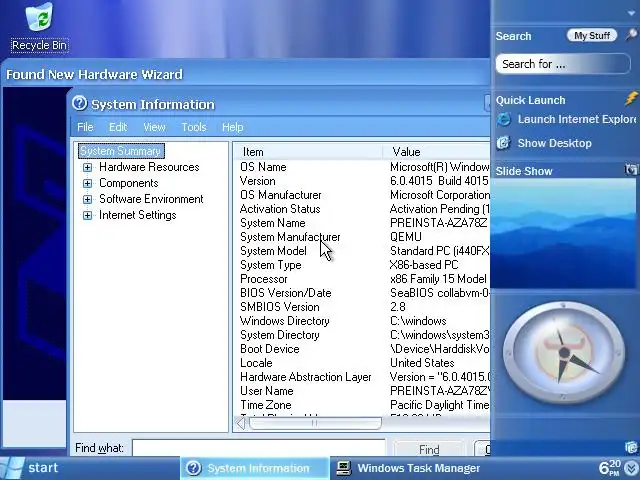Click the Find button

[x=429, y=449]
